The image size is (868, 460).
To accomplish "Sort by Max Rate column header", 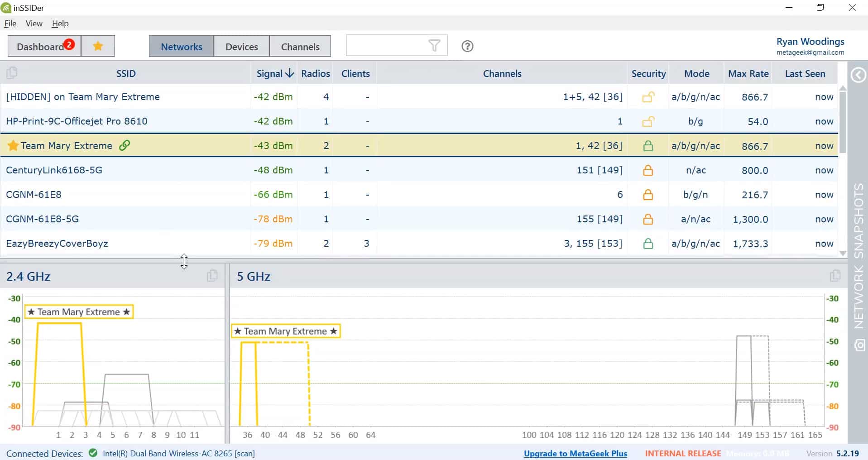I will (748, 73).
